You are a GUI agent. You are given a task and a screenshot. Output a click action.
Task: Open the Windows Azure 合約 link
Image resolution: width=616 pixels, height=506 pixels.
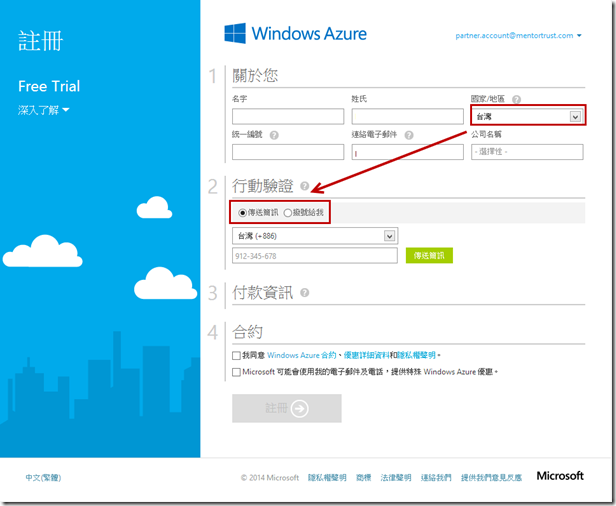[302, 355]
